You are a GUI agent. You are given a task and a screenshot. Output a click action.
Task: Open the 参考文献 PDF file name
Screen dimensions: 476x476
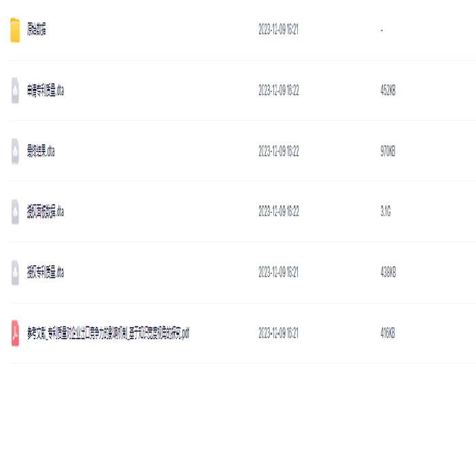(x=108, y=333)
